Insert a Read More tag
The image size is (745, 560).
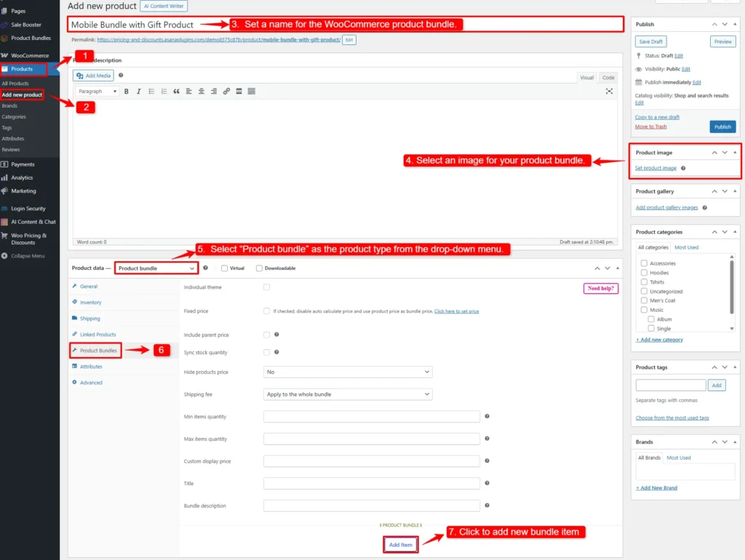pyautogui.click(x=239, y=91)
